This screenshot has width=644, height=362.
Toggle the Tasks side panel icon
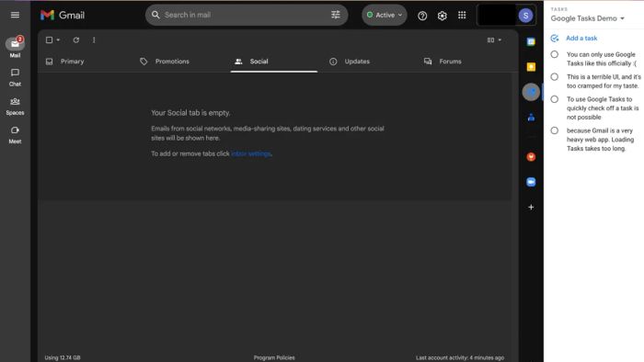coord(531,92)
